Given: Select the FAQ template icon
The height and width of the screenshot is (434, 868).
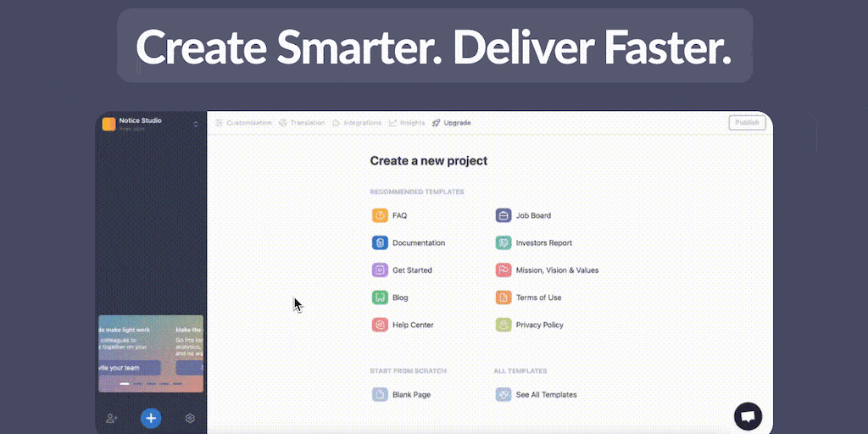Looking at the screenshot, I should [x=380, y=215].
